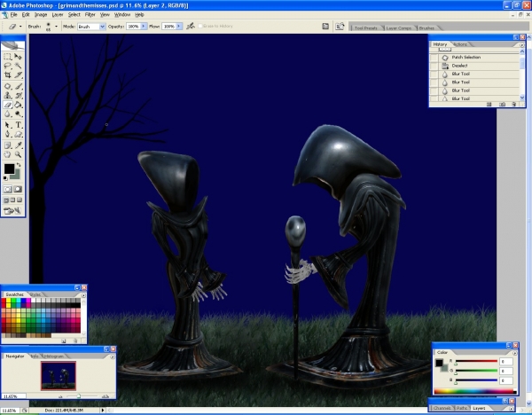Set history brush source beside Patch Selection
This screenshot has width=532, height=415.
(434, 58)
